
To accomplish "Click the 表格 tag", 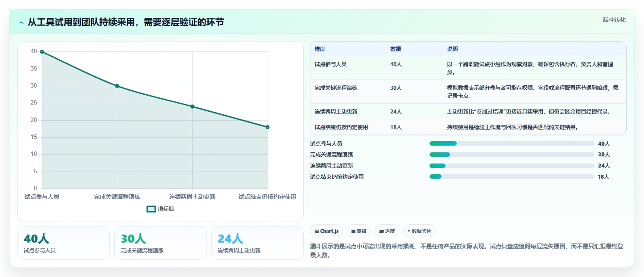I will click(x=359, y=231).
